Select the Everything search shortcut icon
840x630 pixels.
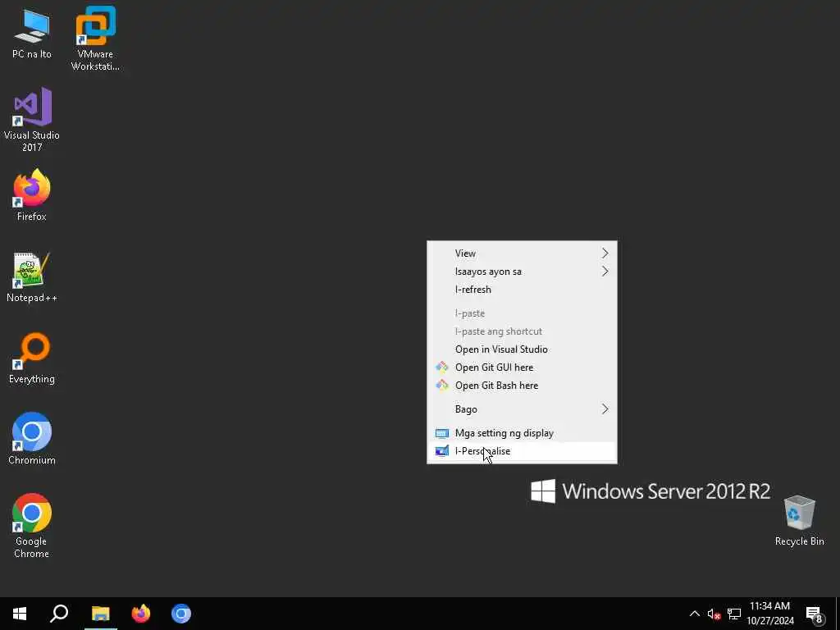coord(32,358)
